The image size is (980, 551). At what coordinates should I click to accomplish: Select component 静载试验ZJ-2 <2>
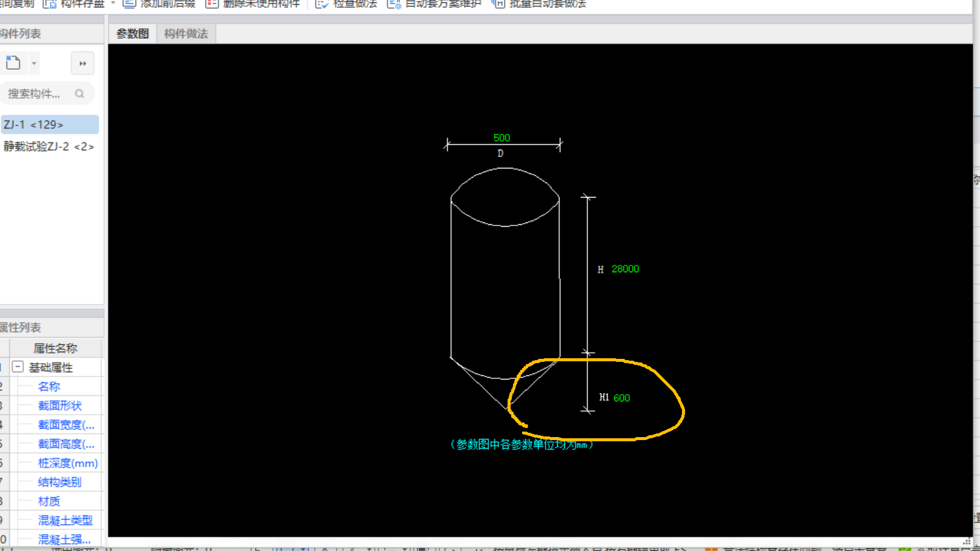(x=50, y=146)
